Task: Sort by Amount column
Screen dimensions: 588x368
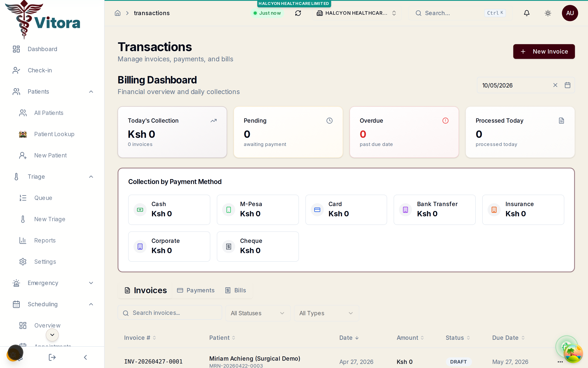Action: [x=410, y=338]
